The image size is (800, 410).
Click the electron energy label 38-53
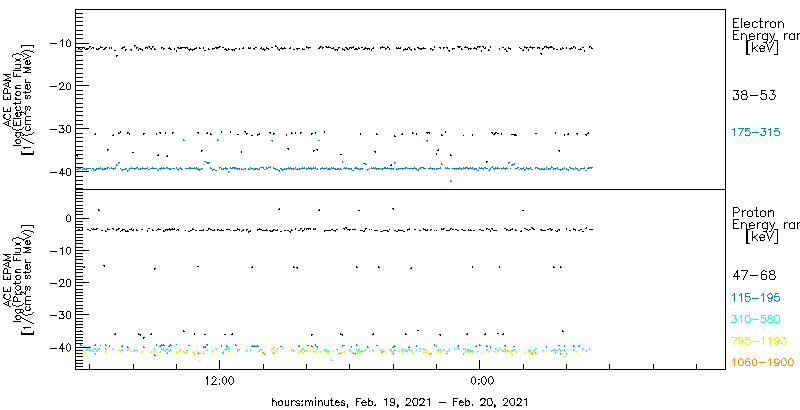point(754,95)
